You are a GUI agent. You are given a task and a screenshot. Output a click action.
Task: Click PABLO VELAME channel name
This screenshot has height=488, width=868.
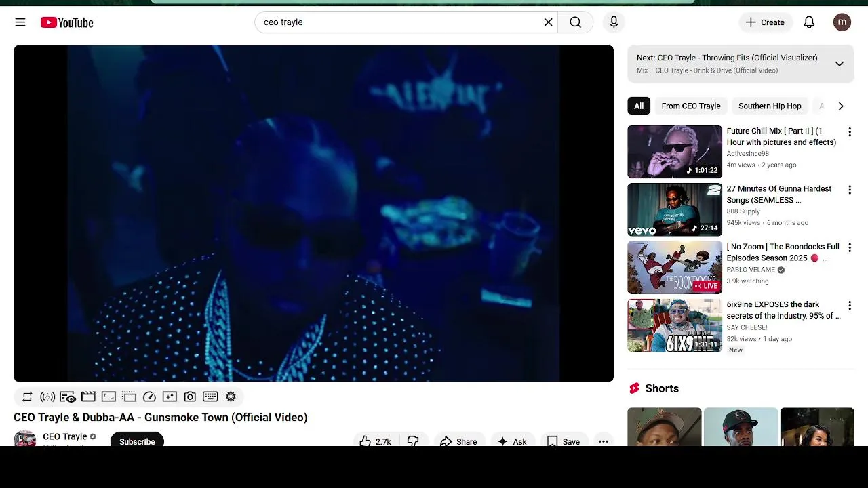point(751,270)
